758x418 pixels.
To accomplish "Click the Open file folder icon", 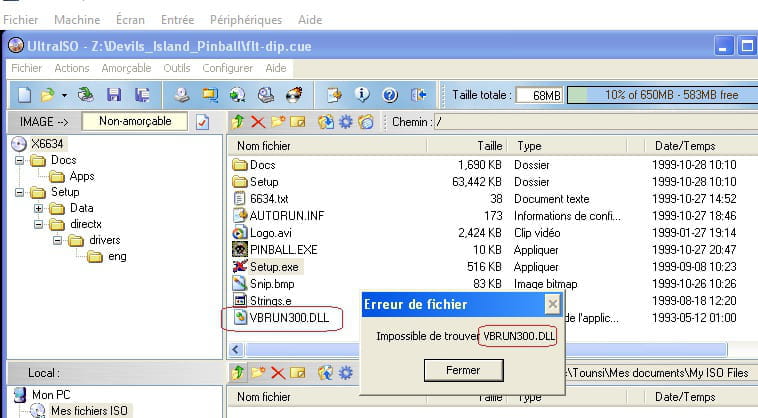I will click(47, 95).
